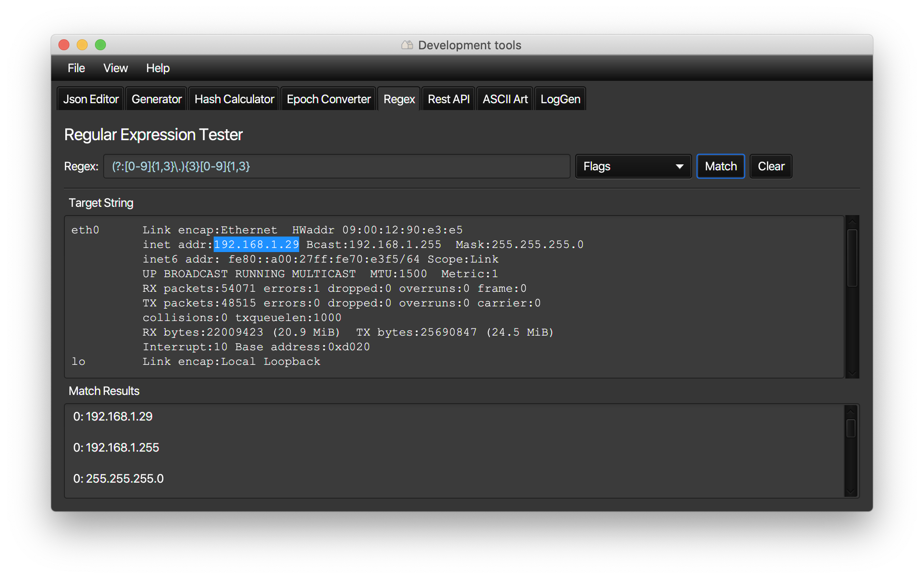Click the Match button

(x=720, y=166)
